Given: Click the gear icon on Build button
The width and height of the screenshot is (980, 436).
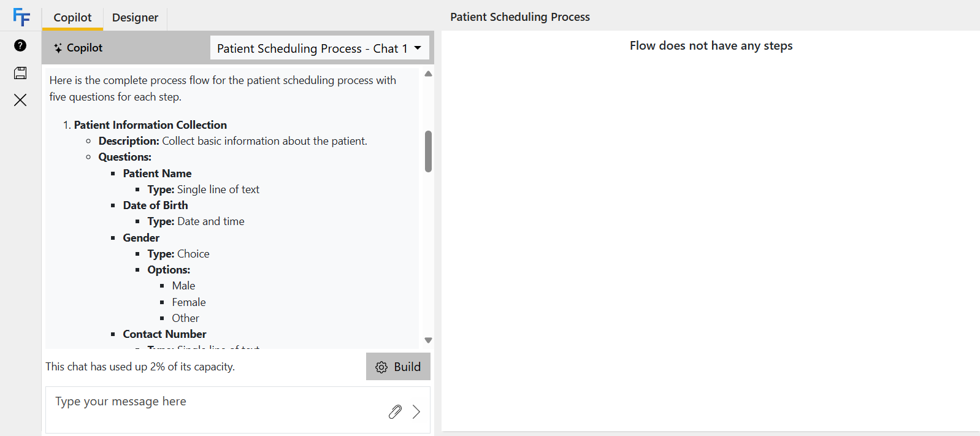Looking at the screenshot, I should click(381, 367).
